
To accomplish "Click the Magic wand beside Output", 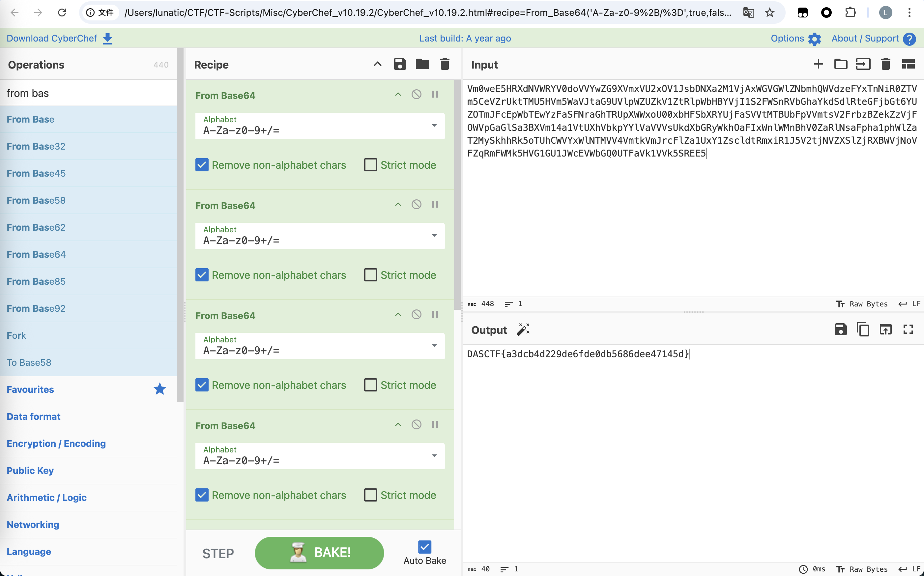I will tap(523, 329).
